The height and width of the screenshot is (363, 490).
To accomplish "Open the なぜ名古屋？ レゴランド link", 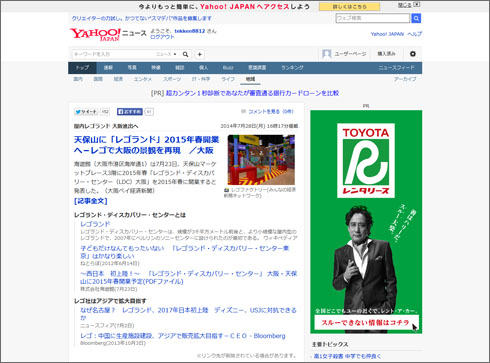I will [188, 314].
